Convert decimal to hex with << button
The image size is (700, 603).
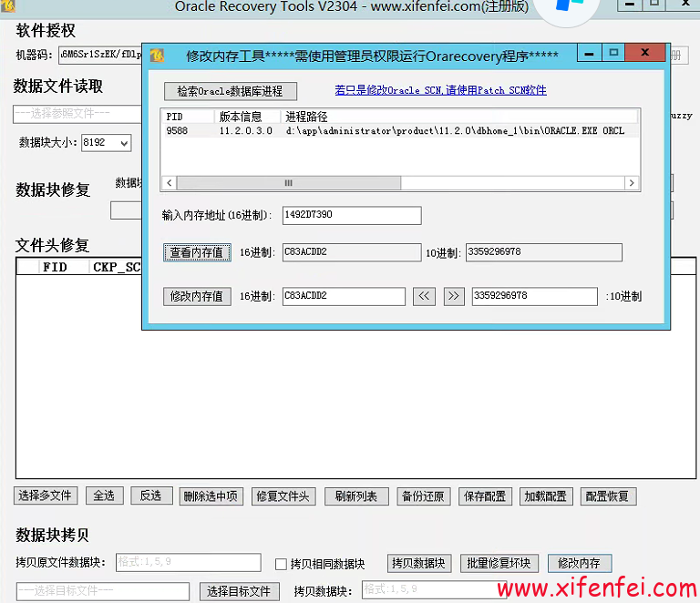coord(424,296)
